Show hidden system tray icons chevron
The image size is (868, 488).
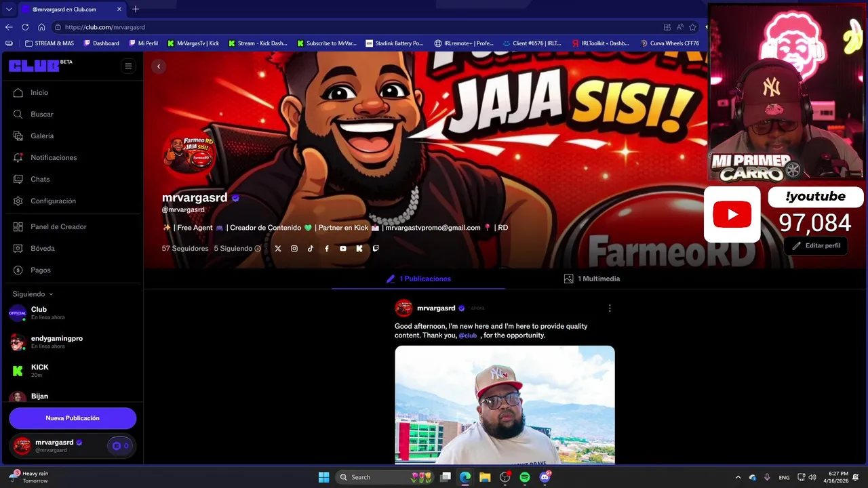click(738, 477)
